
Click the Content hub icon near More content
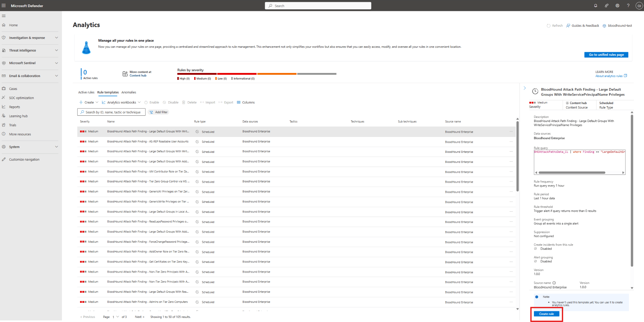tap(125, 74)
